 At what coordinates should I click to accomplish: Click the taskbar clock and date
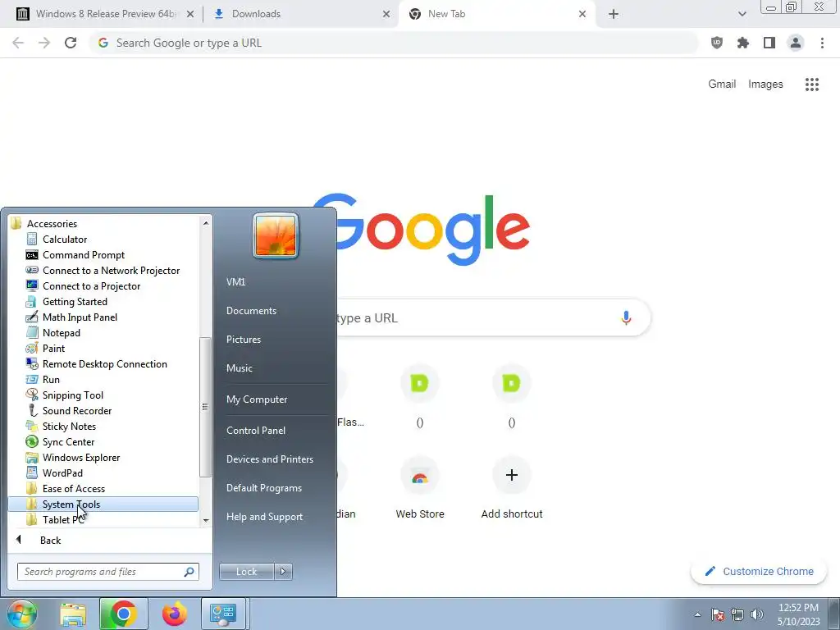(x=798, y=614)
